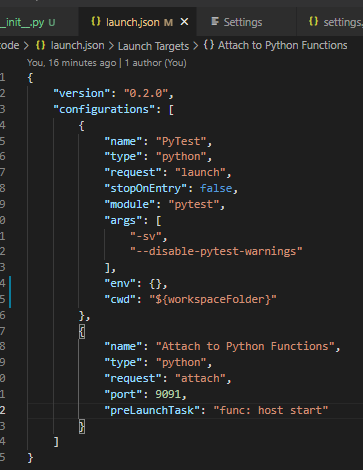Viewport: 363px width, 470px height.
Task: Open the 'You, 16 minutes ago' blame annotation
Action: [71, 63]
